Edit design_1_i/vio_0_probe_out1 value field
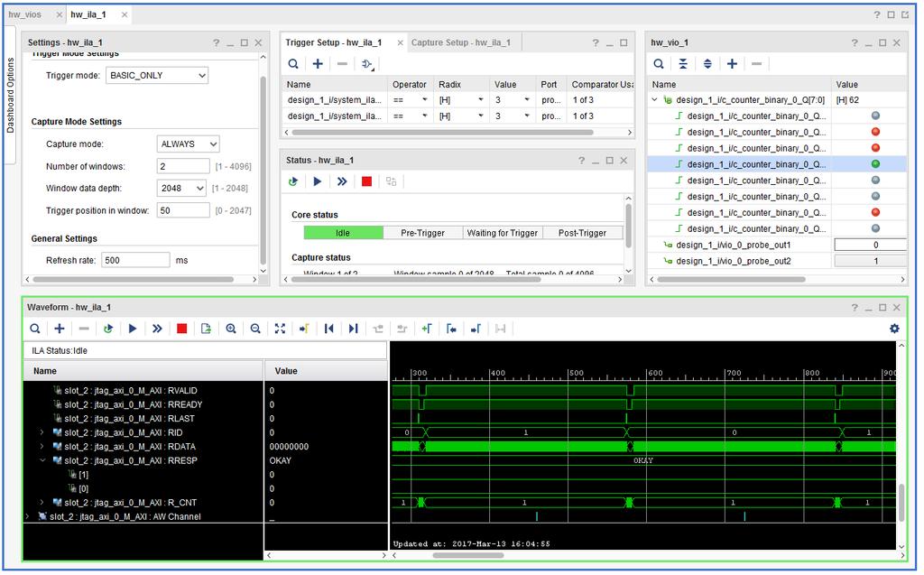The width and height of the screenshot is (924, 575). 870,245
